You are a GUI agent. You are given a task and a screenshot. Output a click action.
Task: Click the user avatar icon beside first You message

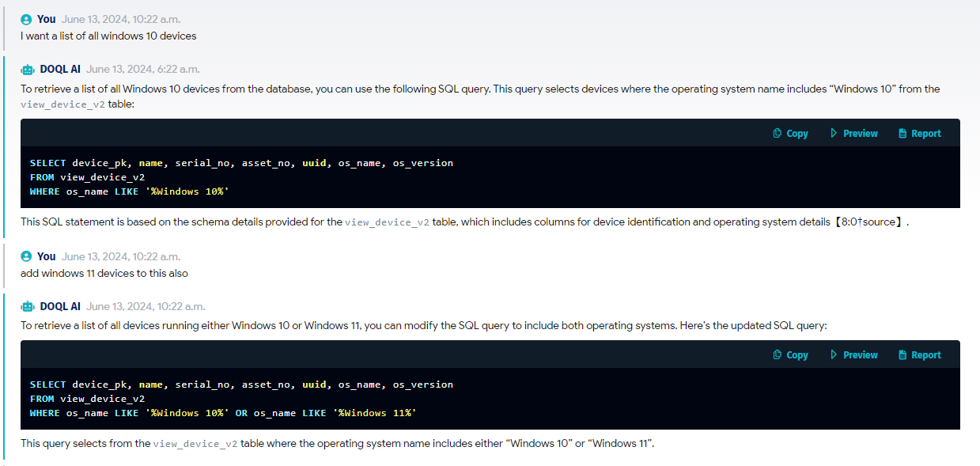tap(26, 19)
